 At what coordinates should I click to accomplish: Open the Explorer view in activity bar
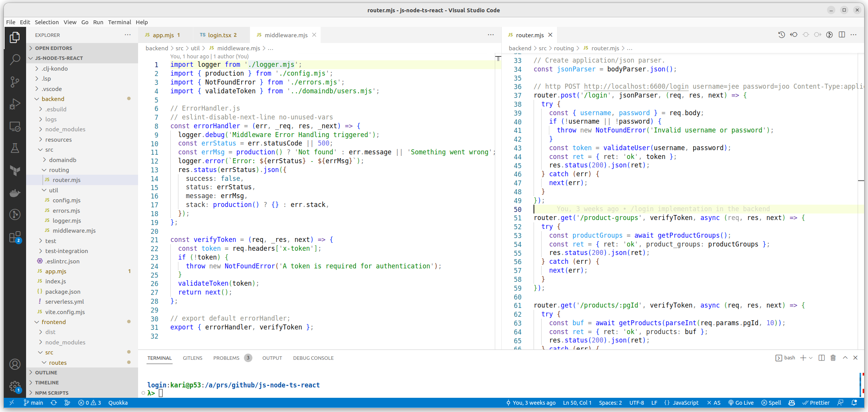[15, 38]
